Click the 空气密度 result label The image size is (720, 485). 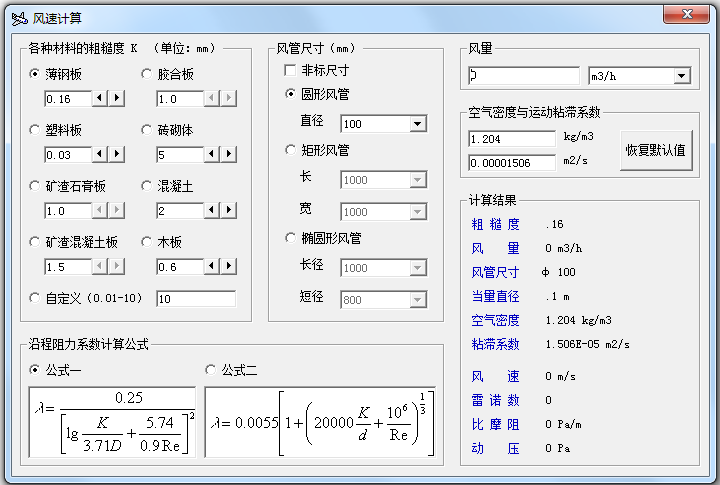click(x=495, y=320)
